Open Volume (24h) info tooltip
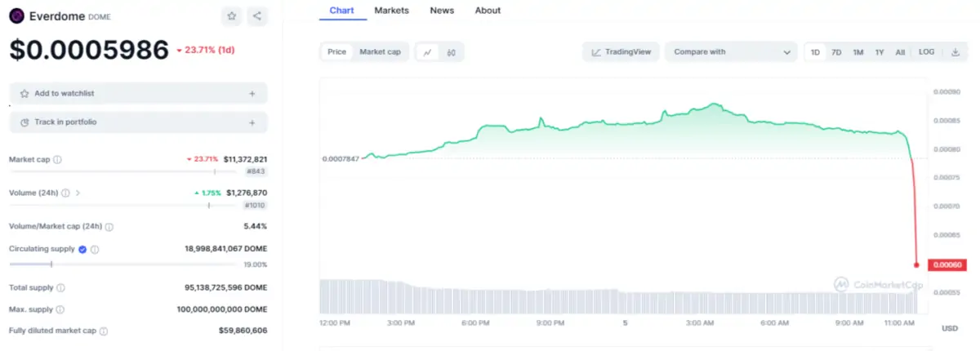The width and height of the screenshot is (980, 351). click(65, 193)
